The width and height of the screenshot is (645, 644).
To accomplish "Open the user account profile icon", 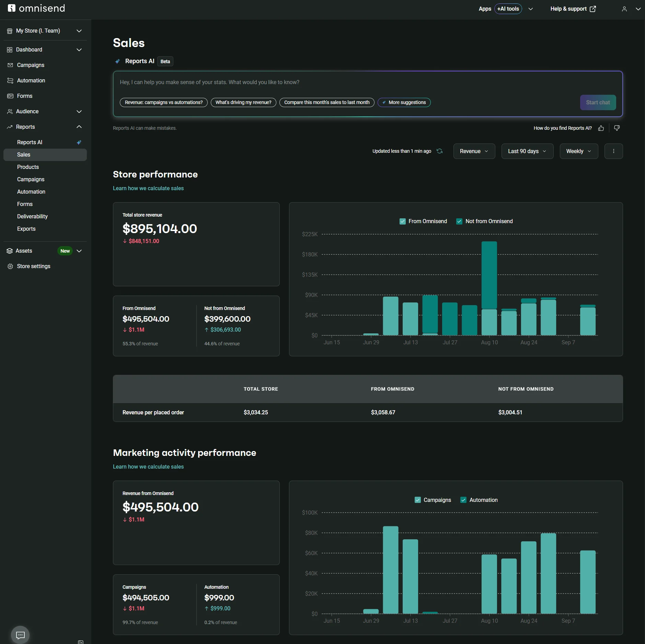I will (624, 9).
